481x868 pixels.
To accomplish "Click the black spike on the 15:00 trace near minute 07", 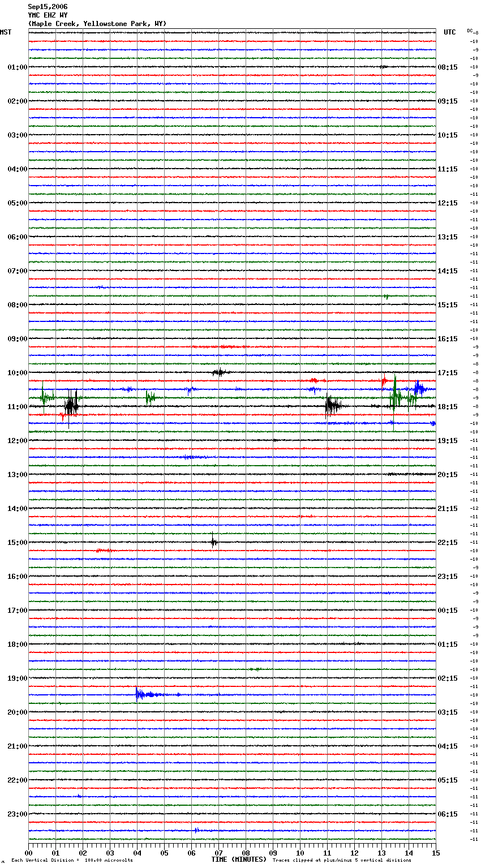I will point(213,542).
